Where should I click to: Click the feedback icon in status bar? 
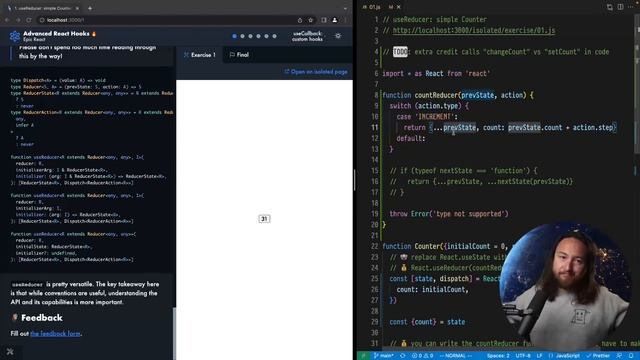click(619, 356)
